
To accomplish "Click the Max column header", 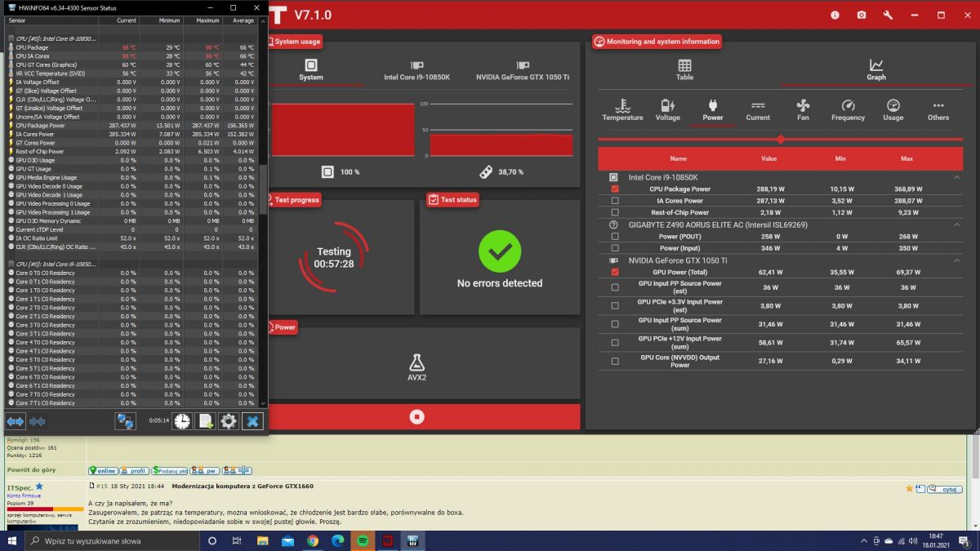I will coord(906,158).
